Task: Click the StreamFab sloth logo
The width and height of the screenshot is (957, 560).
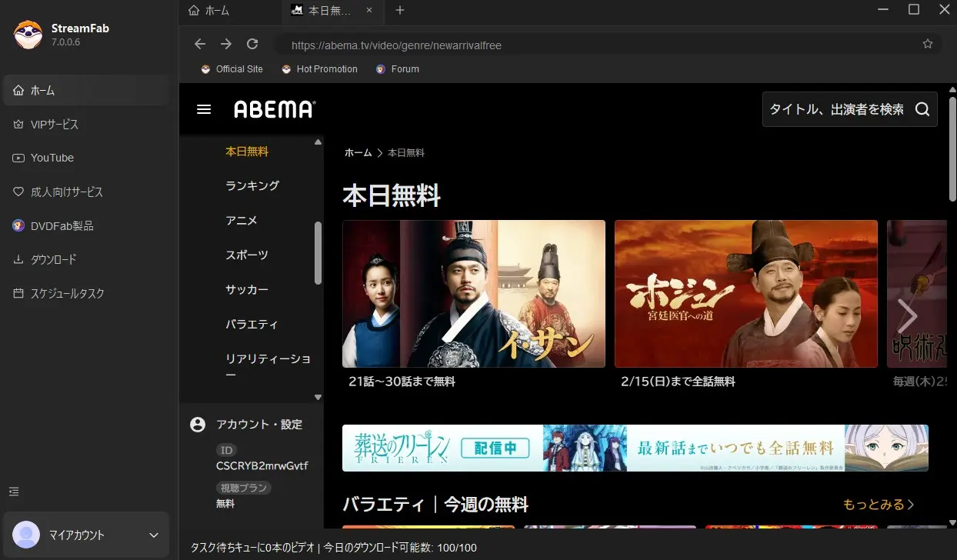Action: 28,35
